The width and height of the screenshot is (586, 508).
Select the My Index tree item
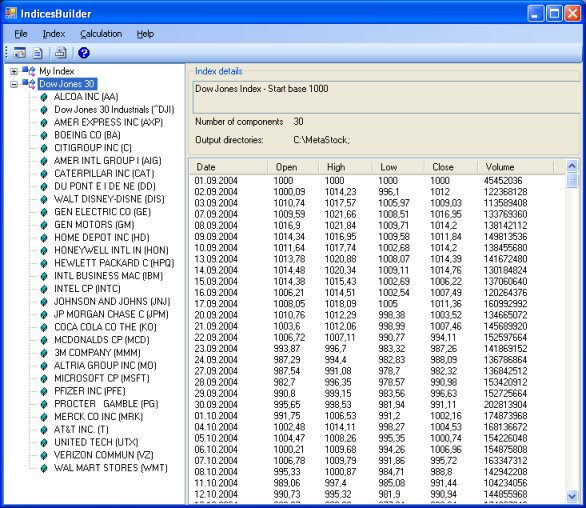click(x=57, y=71)
